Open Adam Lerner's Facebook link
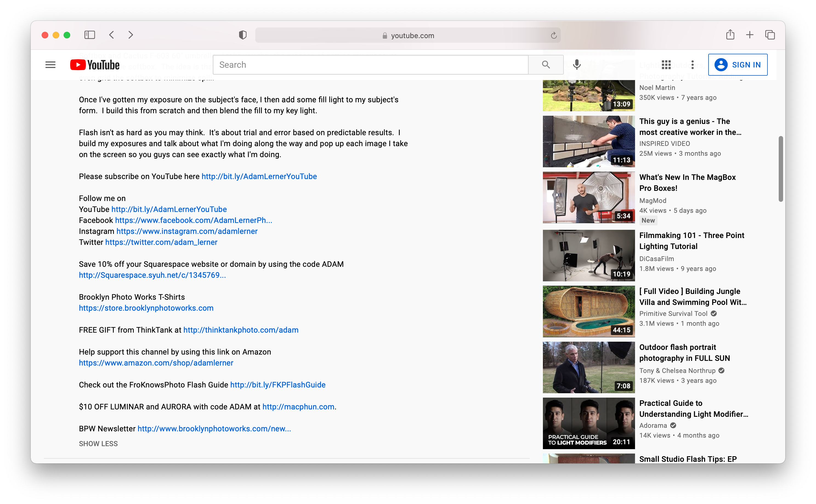 [x=193, y=220]
